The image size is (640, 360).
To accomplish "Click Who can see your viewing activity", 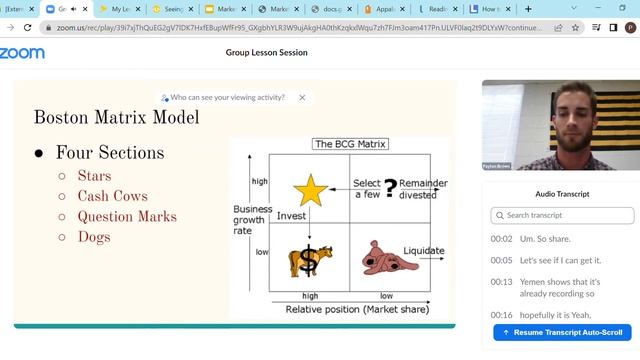I will coord(227,98).
